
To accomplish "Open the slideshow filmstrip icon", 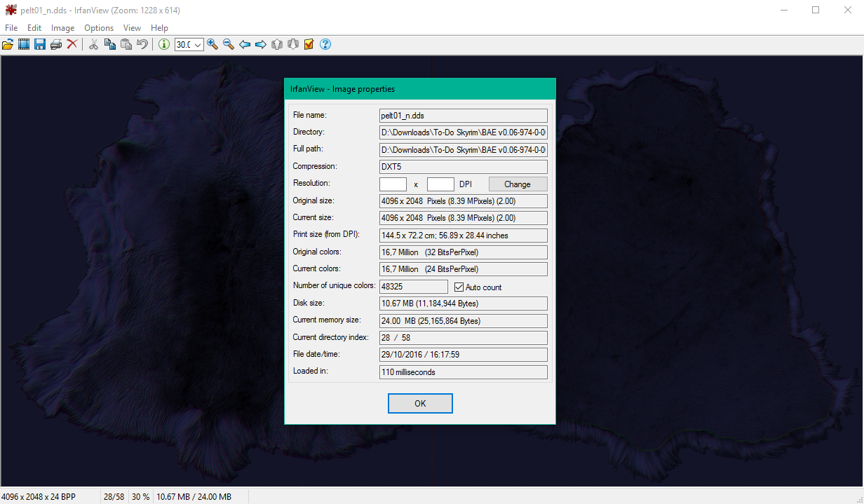I will click(x=24, y=45).
